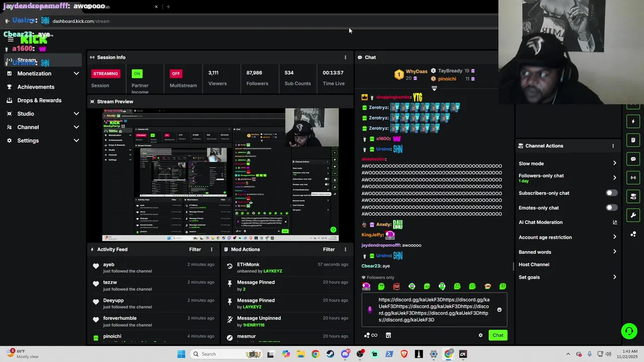
Task: Click the chat message input field
Action: [434, 310]
